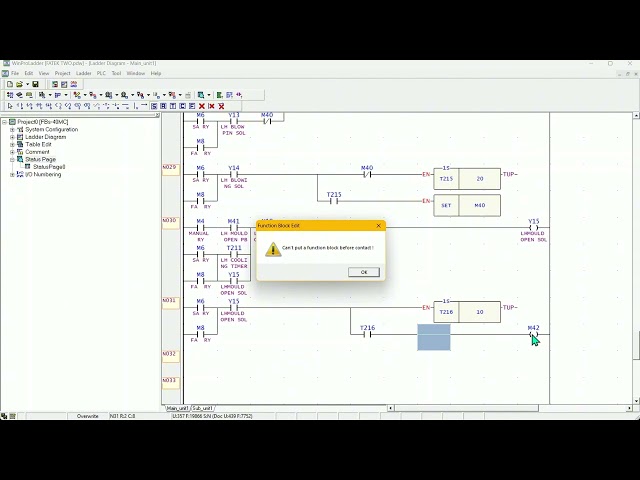Open dropdown arrow beside the teal monitor icon, second toolbar row

(x=209, y=95)
